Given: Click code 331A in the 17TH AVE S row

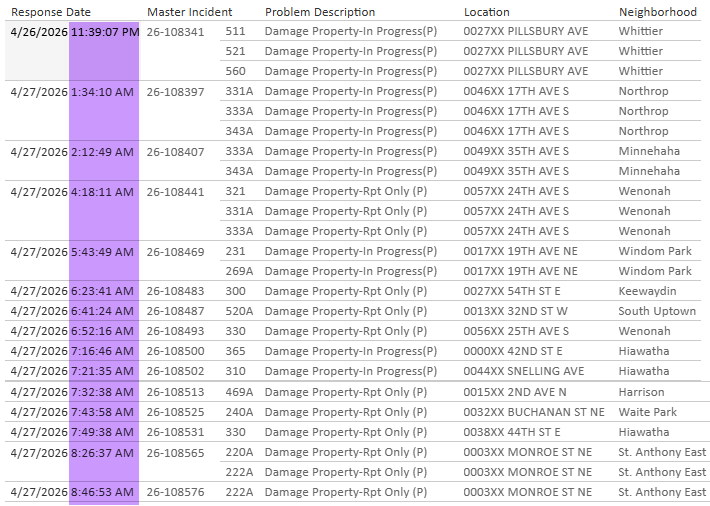Looking at the screenshot, I should pyautogui.click(x=239, y=91).
